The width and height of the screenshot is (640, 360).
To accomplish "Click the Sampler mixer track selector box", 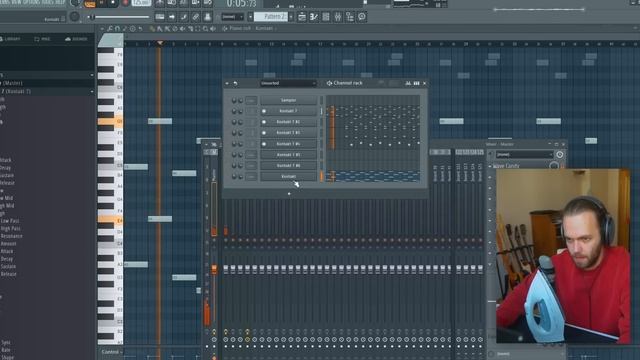I will (x=251, y=100).
